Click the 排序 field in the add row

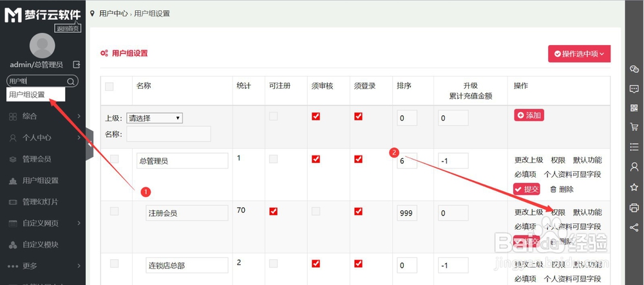point(407,118)
